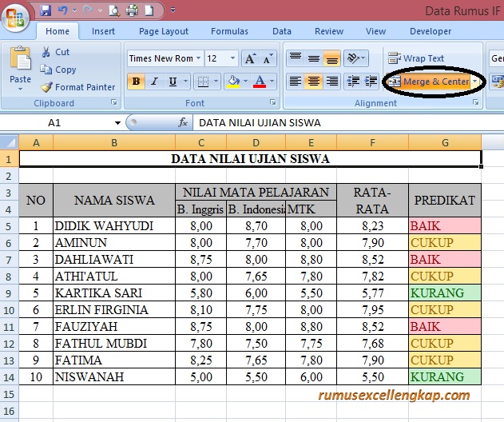Toggle Italic formatting

154,82
